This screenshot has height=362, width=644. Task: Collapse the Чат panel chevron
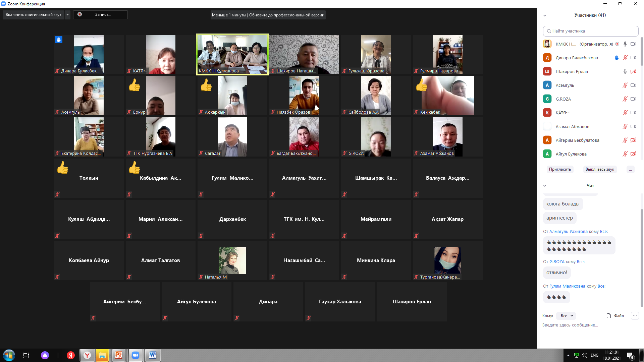coord(545,186)
